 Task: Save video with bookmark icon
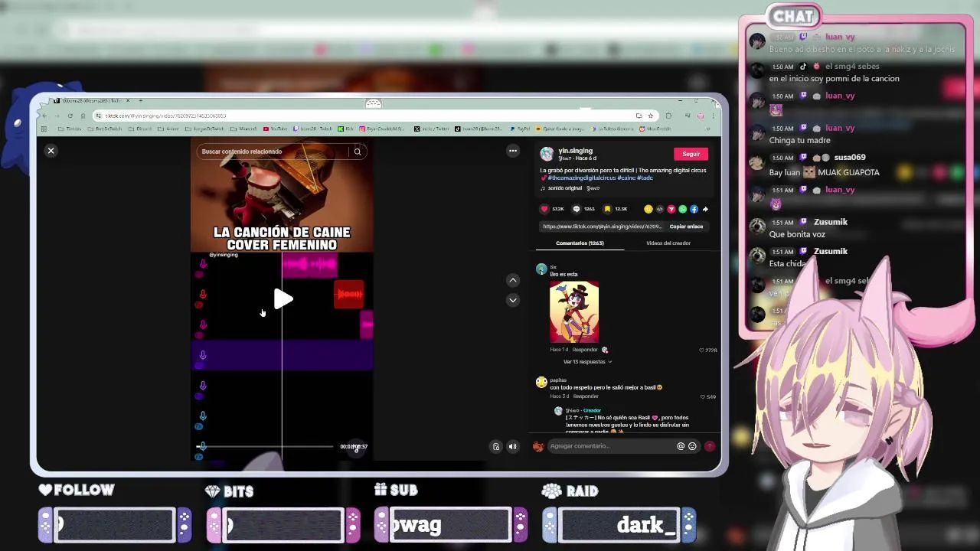pyautogui.click(x=608, y=209)
